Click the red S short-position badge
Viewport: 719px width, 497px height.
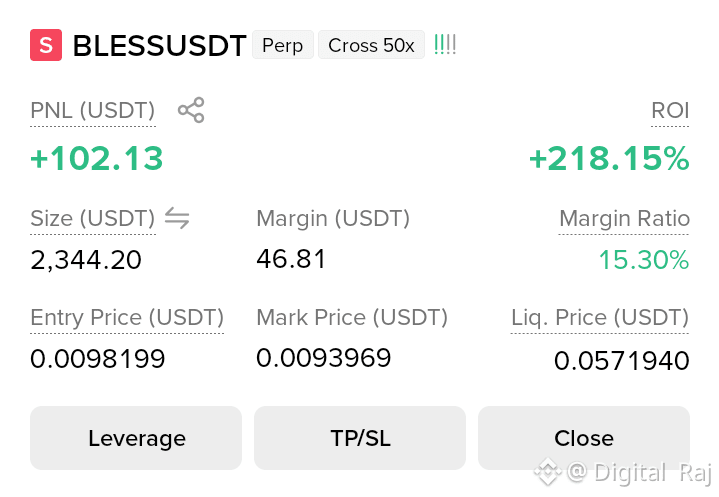coord(46,45)
